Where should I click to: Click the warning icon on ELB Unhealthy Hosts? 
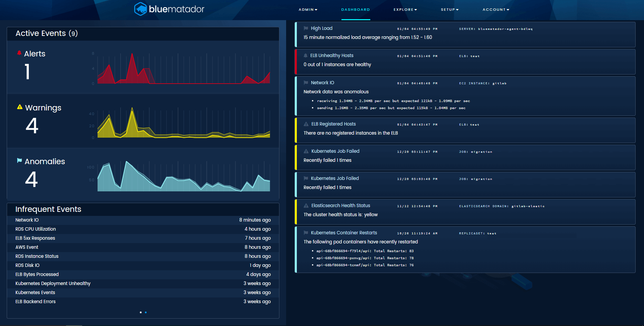point(306,55)
